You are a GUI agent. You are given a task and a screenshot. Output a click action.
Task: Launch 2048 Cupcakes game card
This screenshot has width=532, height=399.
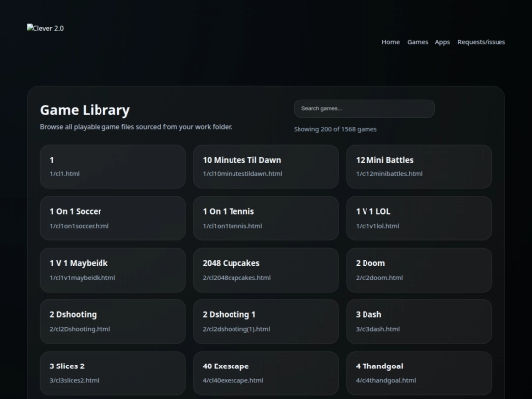[266, 270]
